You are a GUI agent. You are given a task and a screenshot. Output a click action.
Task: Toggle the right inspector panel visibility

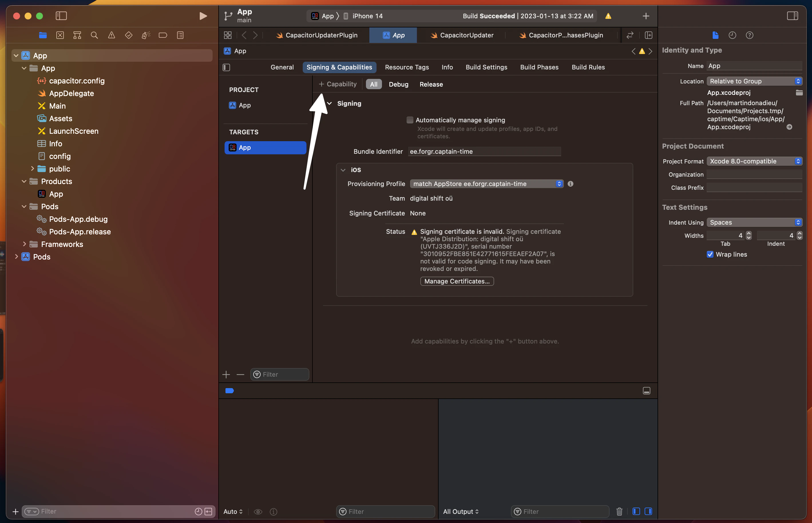[792, 15]
